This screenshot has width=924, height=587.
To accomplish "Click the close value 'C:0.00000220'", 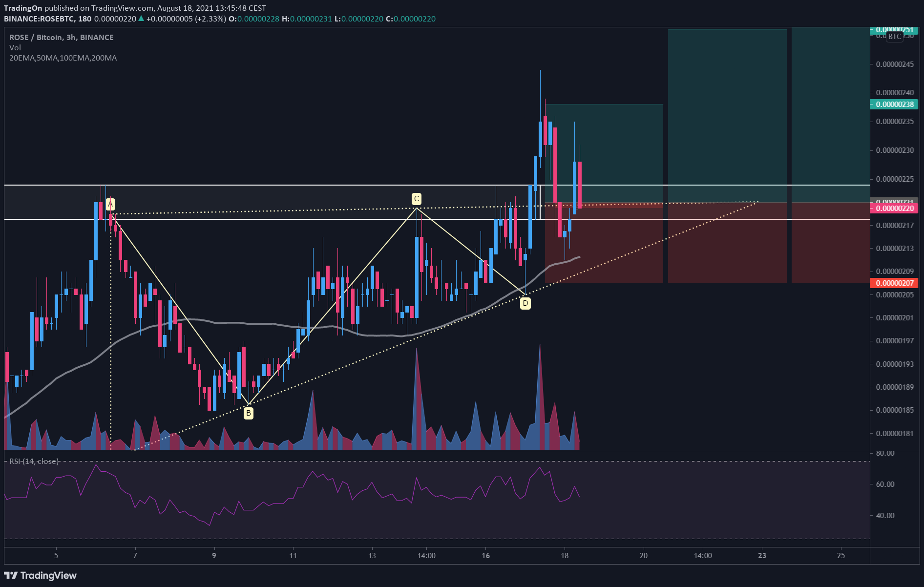I will pyautogui.click(x=411, y=19).
